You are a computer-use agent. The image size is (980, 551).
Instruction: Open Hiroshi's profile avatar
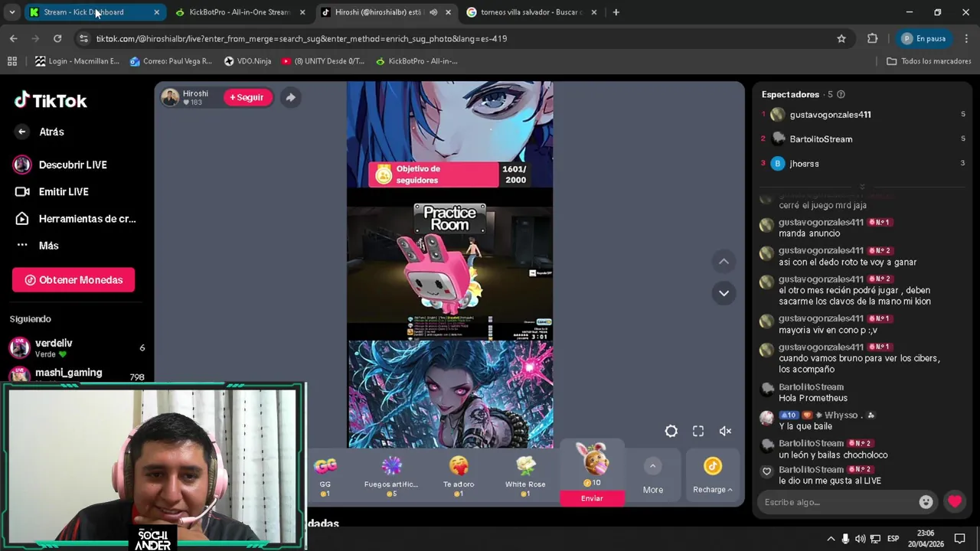click(170, 97)
